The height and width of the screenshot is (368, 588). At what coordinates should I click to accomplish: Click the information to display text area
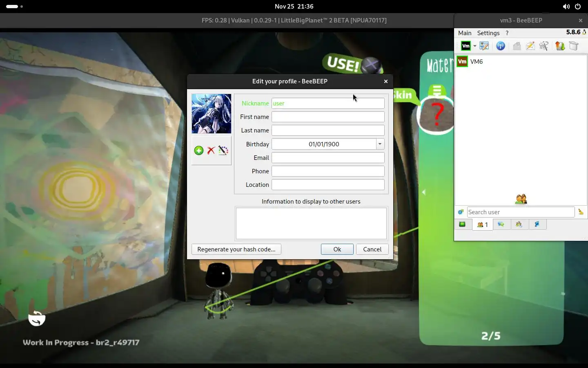[311, 223]
